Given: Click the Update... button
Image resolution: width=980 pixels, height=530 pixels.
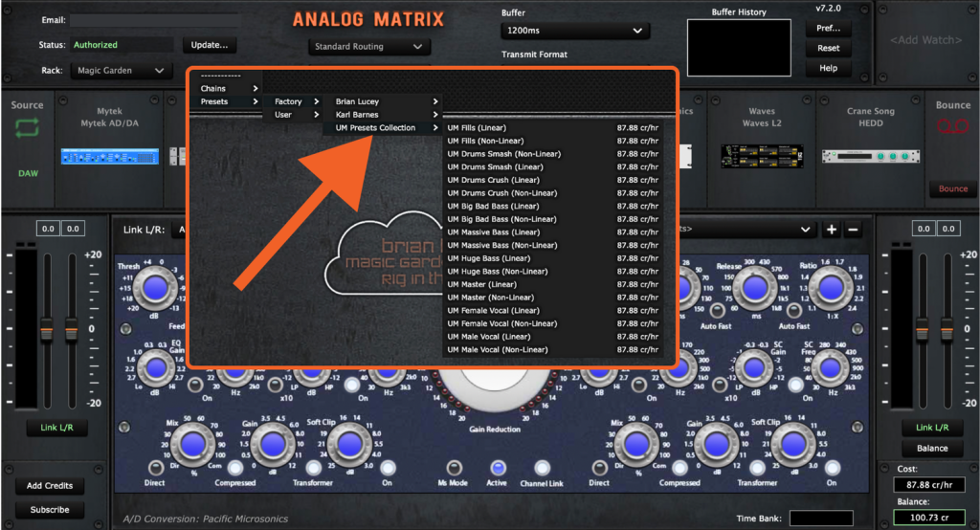Looking at the screenshot, I should 210,45.
